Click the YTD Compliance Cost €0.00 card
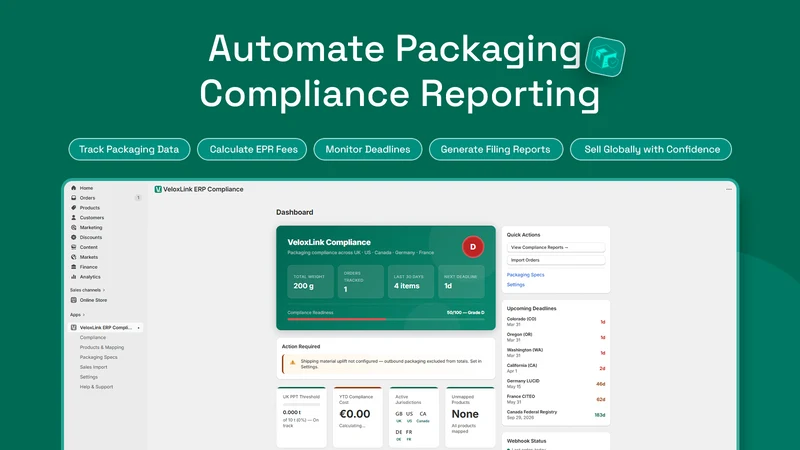Screen dimensions: 800x450 358,417
